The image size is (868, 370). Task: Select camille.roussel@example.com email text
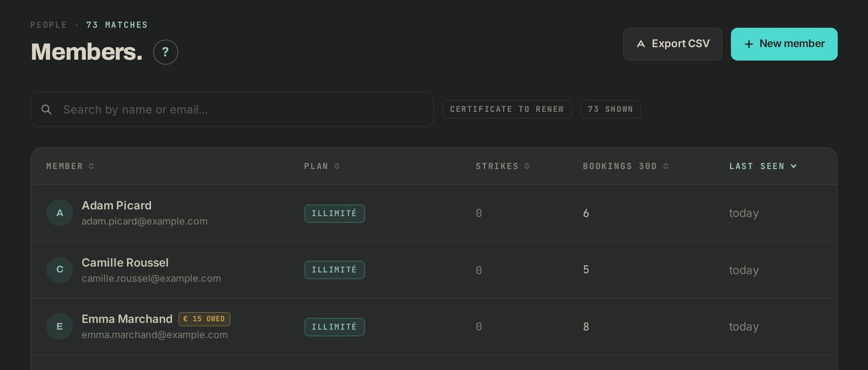click(151, 278)
